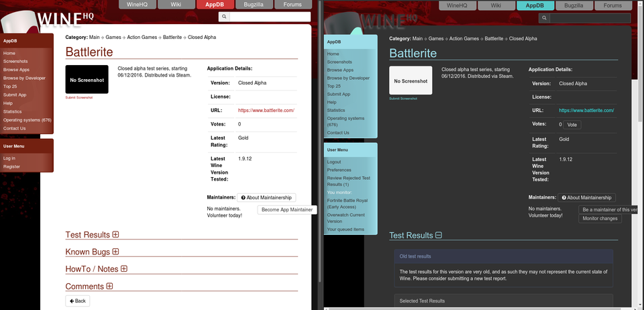Click Fortnite Battle Royal (Early Access) monitored link
644x310 pixels.
(347, 204)
